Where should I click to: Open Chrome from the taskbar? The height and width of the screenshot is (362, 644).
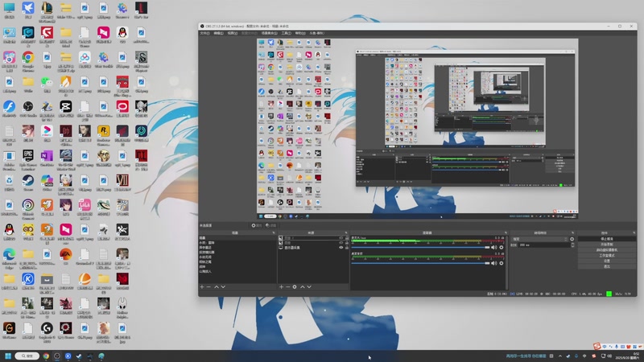[x=46, y=356]
